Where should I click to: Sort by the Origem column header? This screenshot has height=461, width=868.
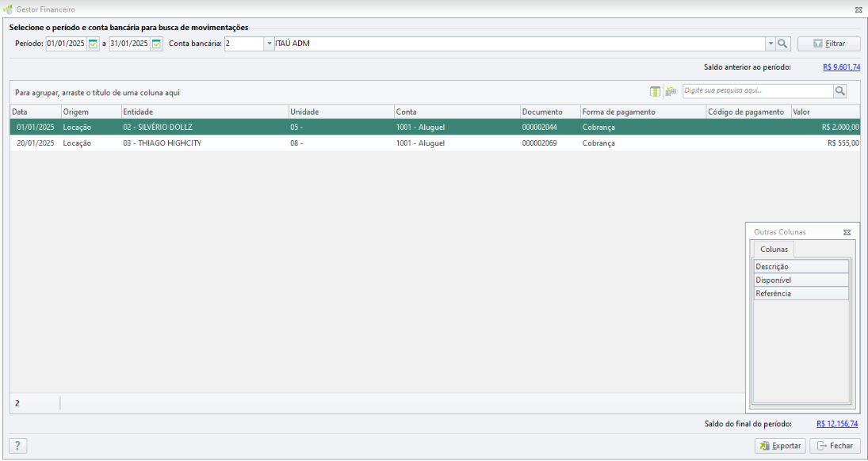coord(91,112)
